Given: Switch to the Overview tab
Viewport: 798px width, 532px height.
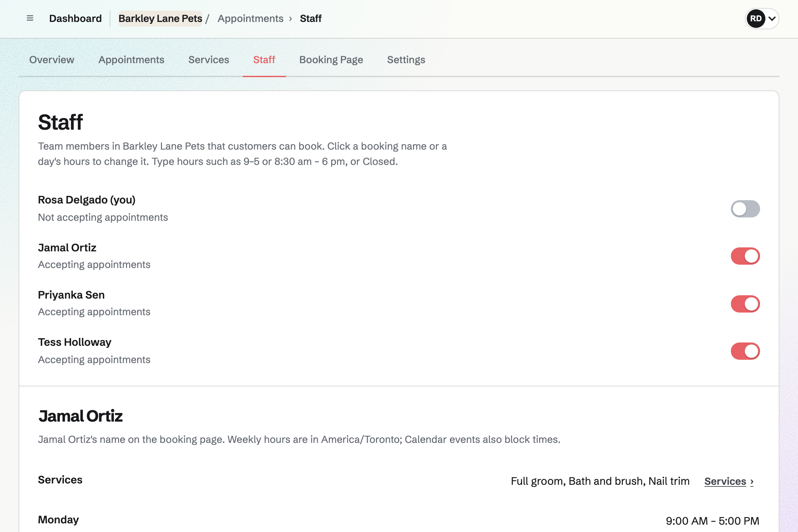Looking at the screenshot, I should point(52,60).
